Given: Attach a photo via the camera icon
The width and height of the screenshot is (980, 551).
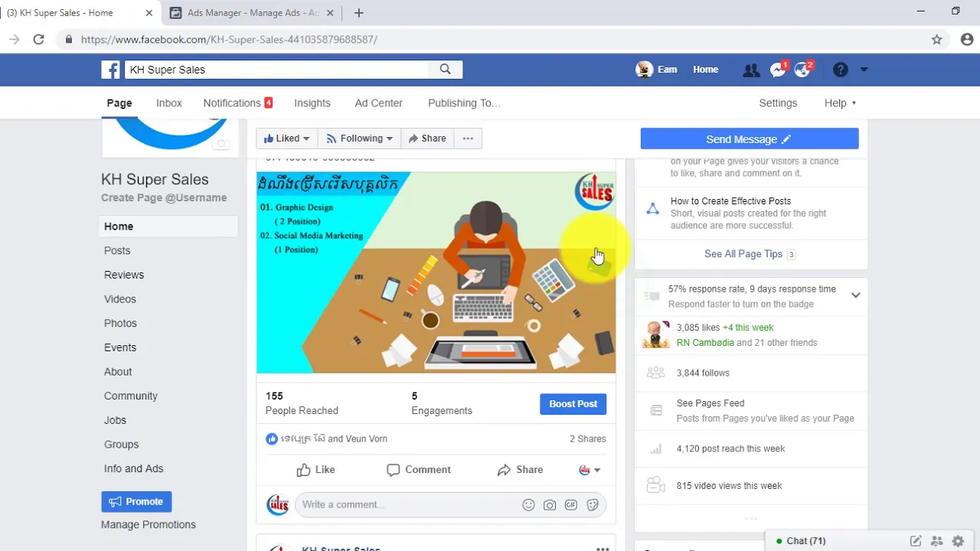Looking at the screenshot, I should pos(550,505).
